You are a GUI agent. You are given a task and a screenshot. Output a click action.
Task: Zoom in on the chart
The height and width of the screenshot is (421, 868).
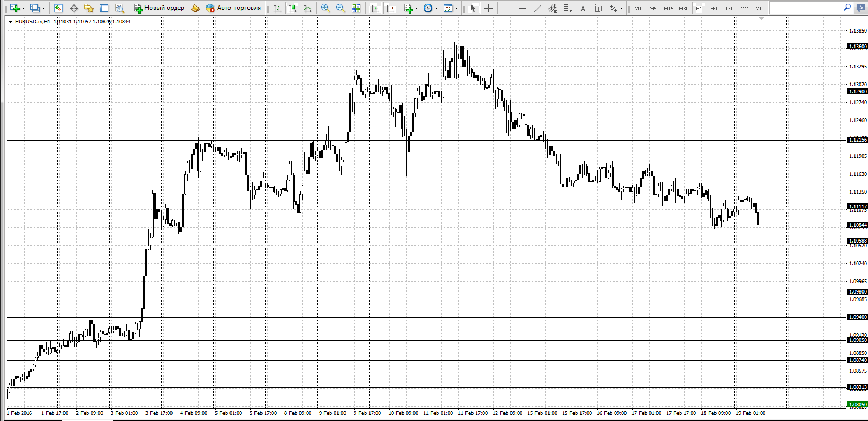[x=325, y=8]
